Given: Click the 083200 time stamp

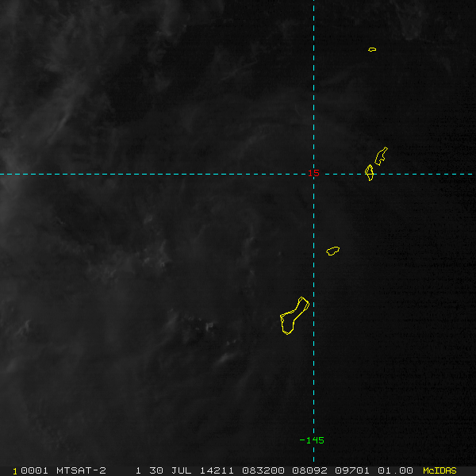Looking at the screenshot, I should [x=263, y=470].
